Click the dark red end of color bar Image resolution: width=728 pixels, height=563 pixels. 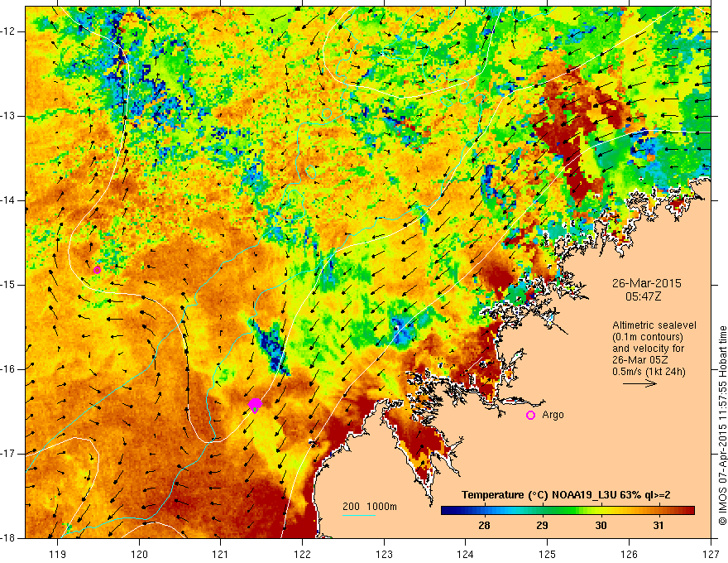pos(687,511)
